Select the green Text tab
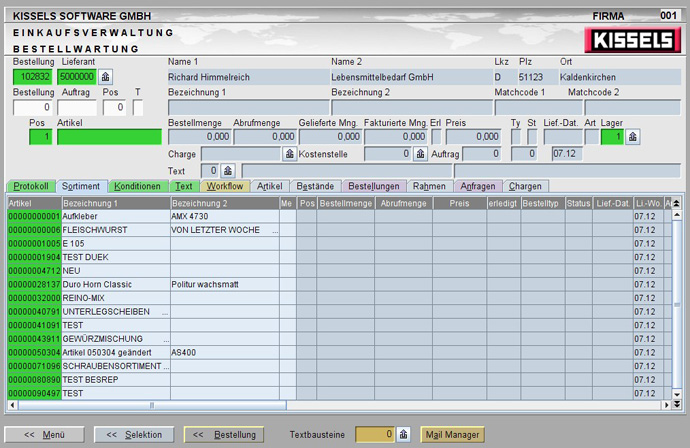 click(x=184, y=186)
